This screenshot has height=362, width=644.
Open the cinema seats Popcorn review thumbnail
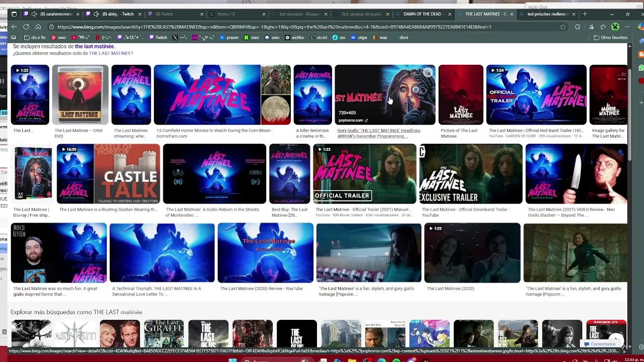click(x=369, y=252)
